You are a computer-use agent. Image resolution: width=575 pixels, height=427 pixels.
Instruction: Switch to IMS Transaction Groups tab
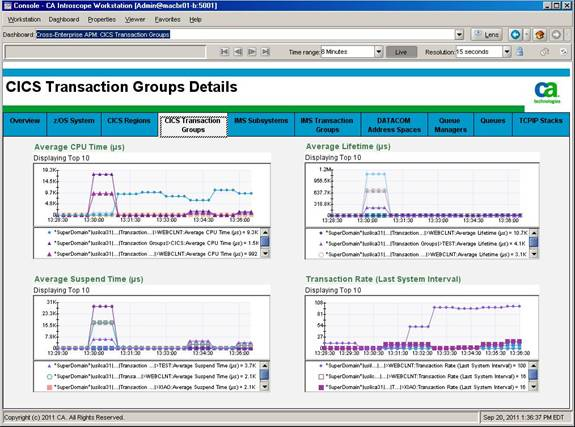(327, 125)
